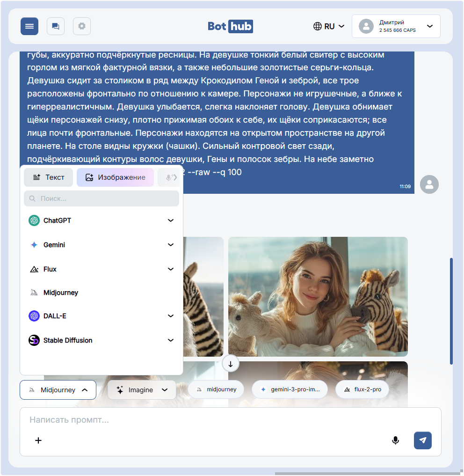Click the gemini-3-pro-im... quick model chip
This screenshot has width=464, height=476.
tap(290, 389)
